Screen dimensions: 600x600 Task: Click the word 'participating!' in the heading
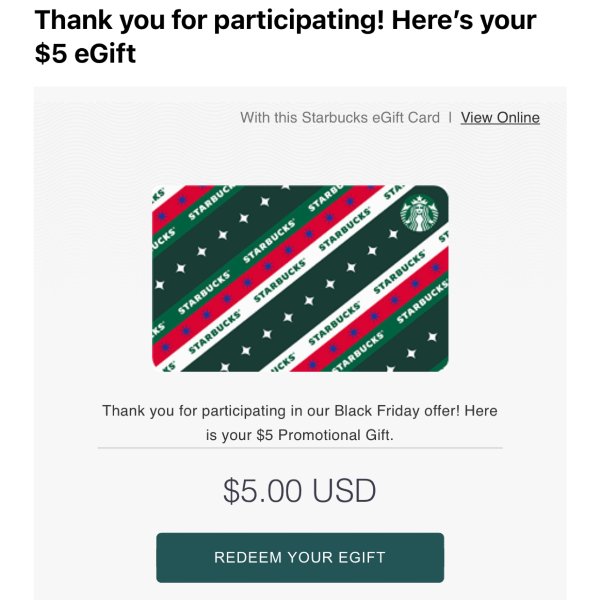(x=299, y=20)
